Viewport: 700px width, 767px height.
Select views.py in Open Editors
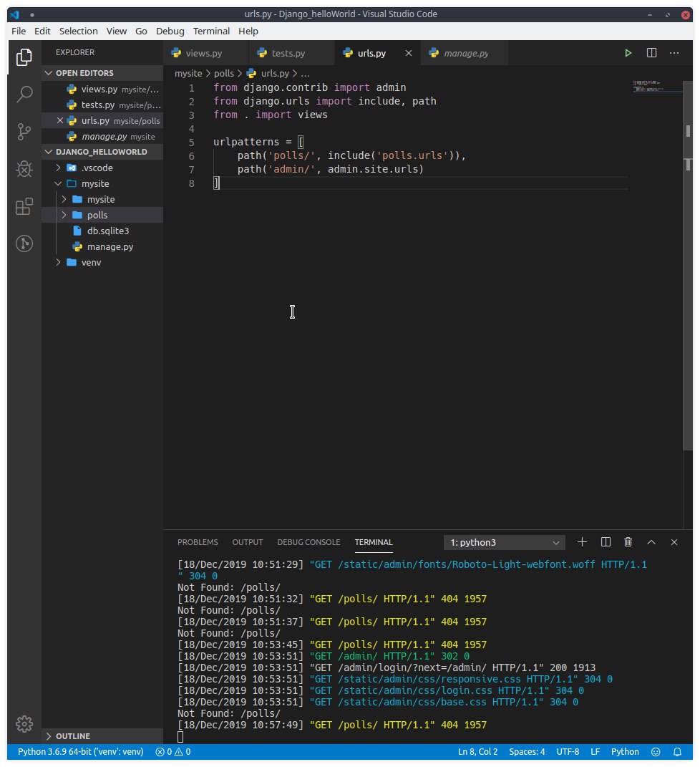coord(102,89)
